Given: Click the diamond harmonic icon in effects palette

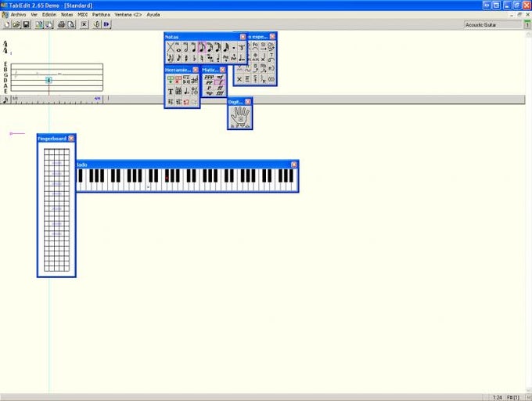Looking at the screenshot, I should tap(255, 57).
